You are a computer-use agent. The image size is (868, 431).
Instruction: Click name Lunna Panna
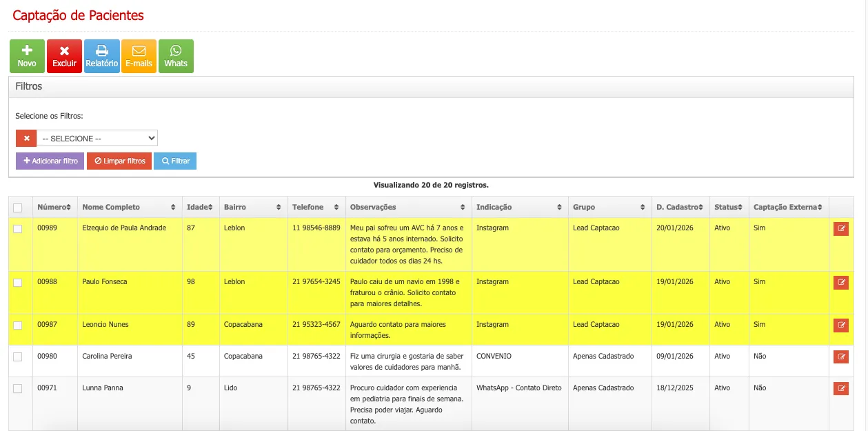(x=101, y=388)
